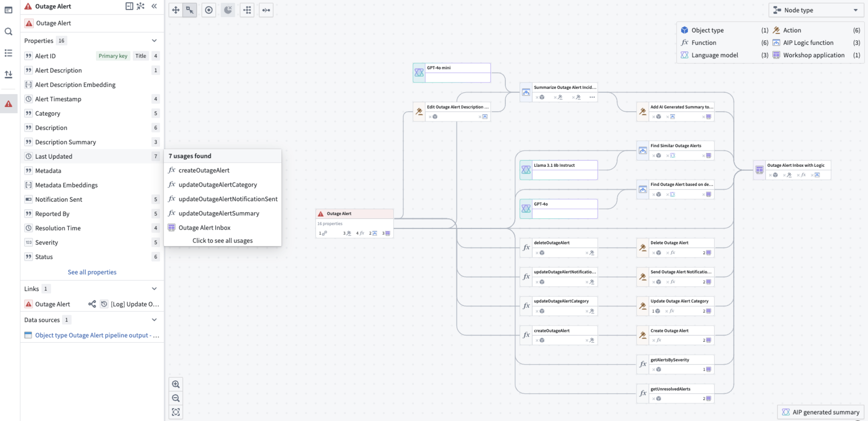This screenshot has height=421, width=868.
Task: Collapse the Properties section
Action: (154, 40)
